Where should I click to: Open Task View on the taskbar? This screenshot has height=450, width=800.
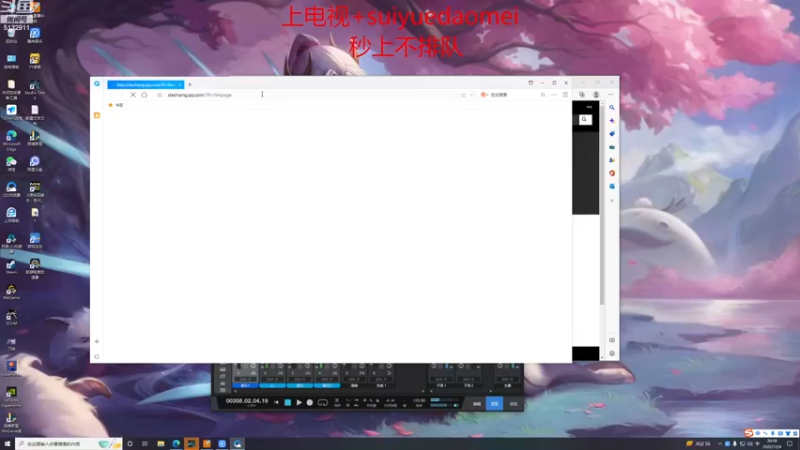pyautogui.click(x=145, y=444)
